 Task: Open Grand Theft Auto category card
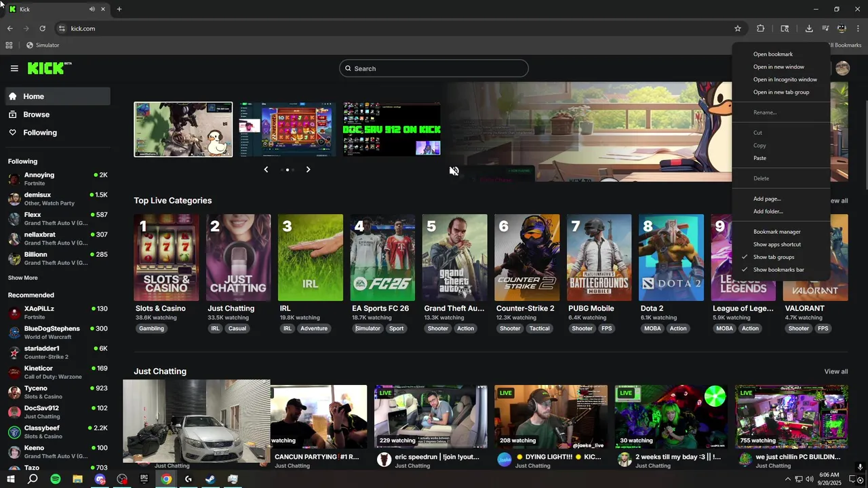[x=455, y=258]
